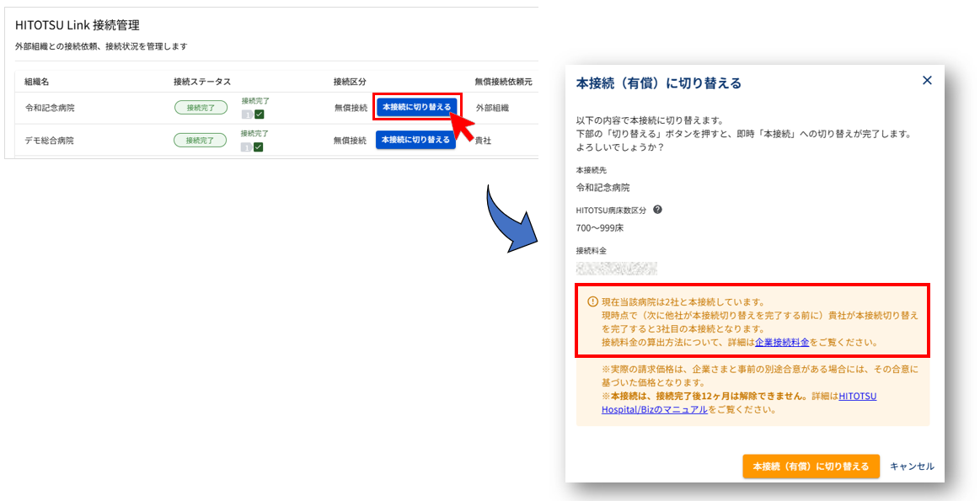Click the 接続区分 column header
Screen dimensions: 980x501
[x=350, y=82]
